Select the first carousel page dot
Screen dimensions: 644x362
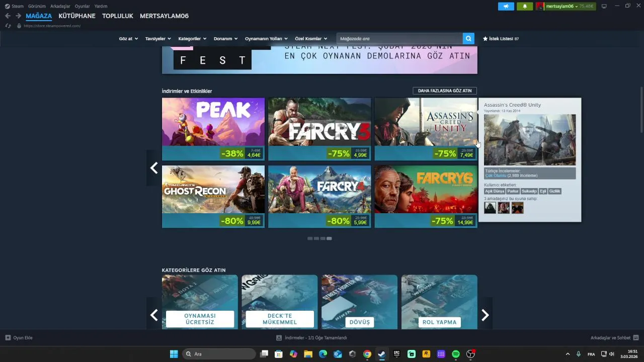pos(310,238)
